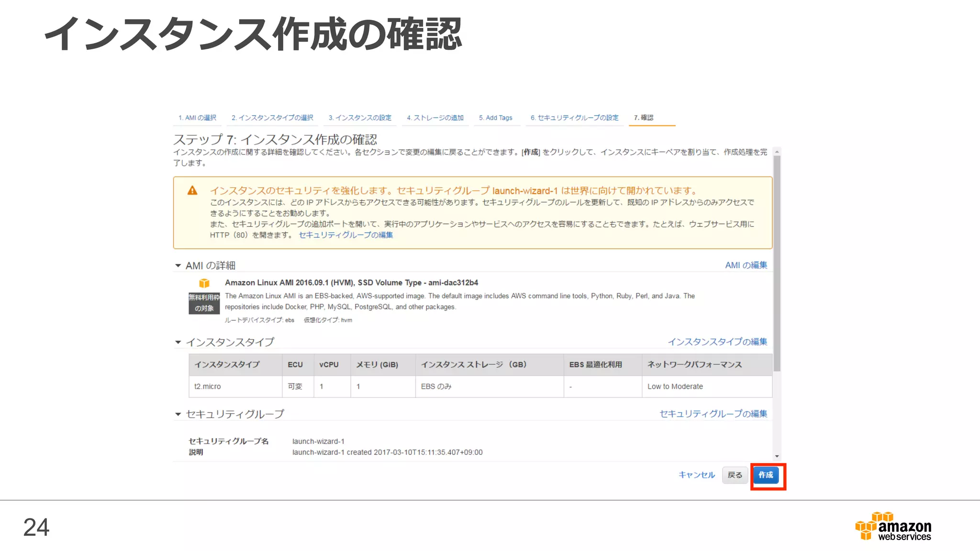
Task: Go to 3. インスタンスの設定 tab
Action: tap(360, 118)
